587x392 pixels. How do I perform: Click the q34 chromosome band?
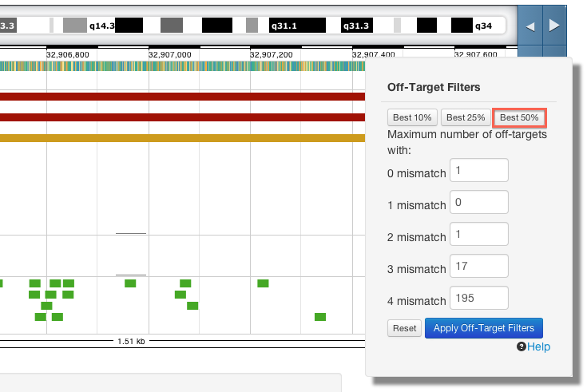[485, 26]
